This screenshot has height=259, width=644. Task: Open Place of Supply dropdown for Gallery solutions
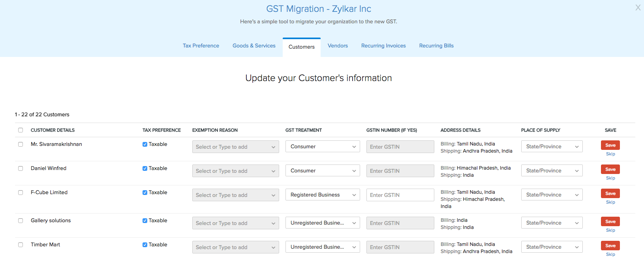pos(552,223)
